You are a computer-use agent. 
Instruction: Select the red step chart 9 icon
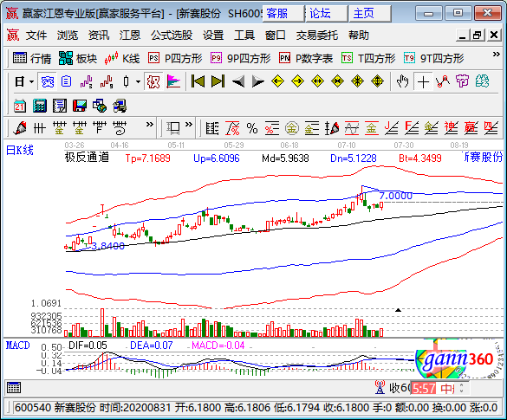click(x=107, y=81)
